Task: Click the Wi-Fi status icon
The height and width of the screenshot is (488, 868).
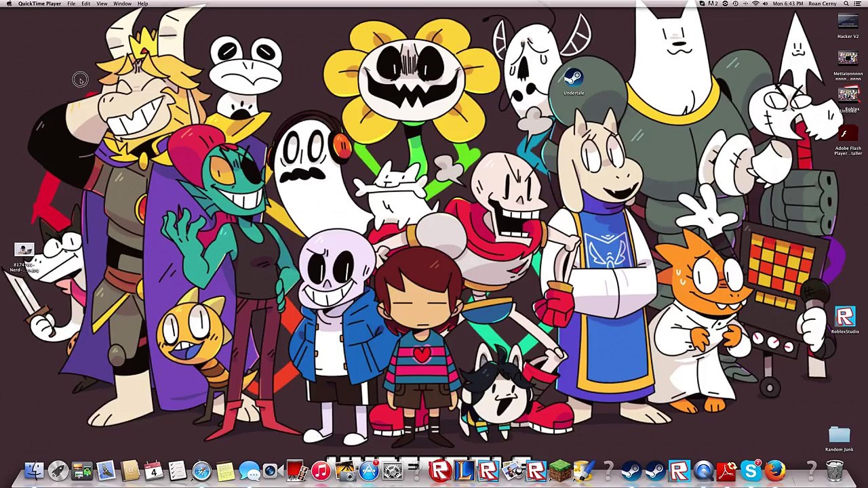Action: tap(755, 3)
